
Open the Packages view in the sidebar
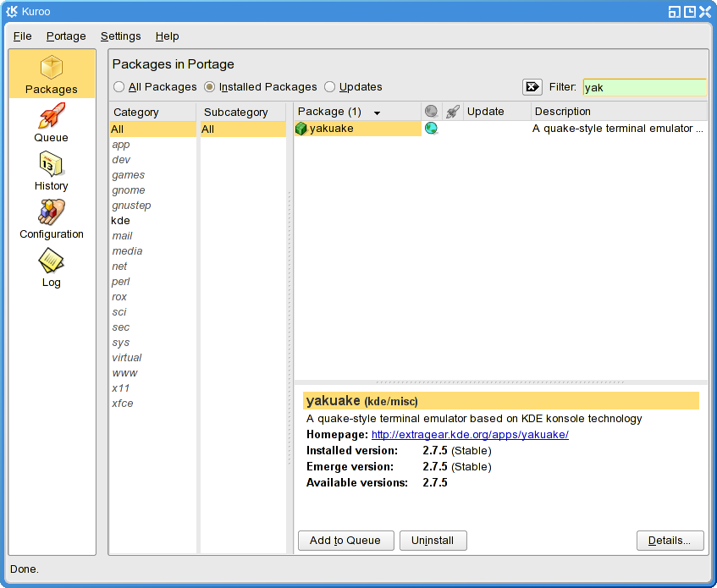coord(52,74)
